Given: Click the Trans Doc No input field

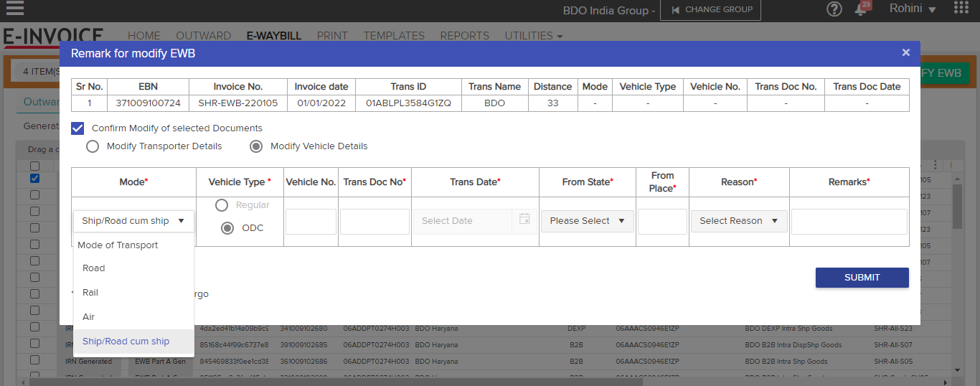Looking at the screenshot, I should coord(374,222).
